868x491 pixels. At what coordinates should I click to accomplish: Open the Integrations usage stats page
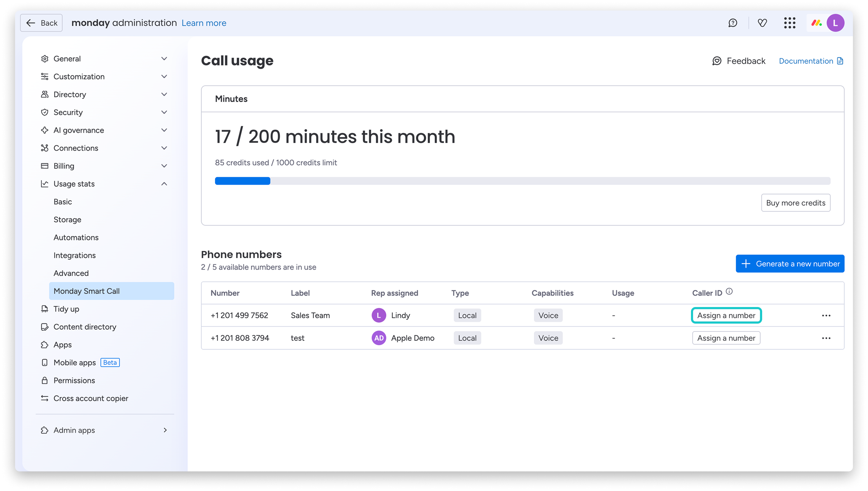pos(74,255)
